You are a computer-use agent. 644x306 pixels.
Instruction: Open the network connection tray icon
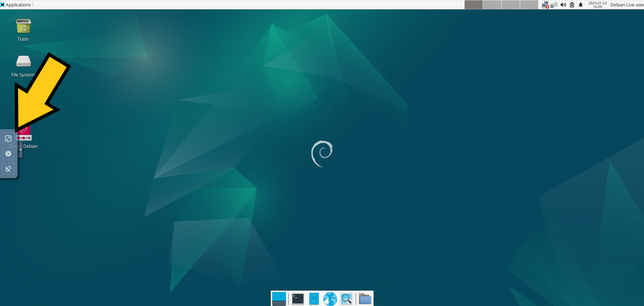545,5
